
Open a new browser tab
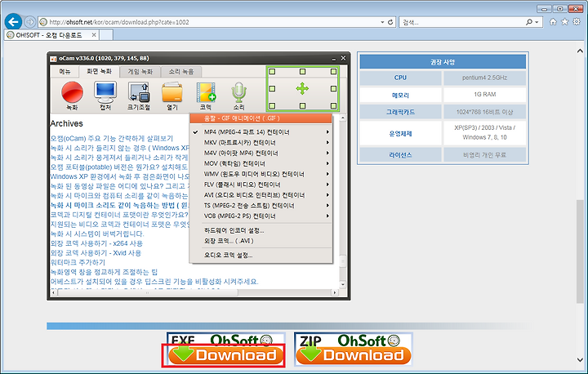pos(106,35)
